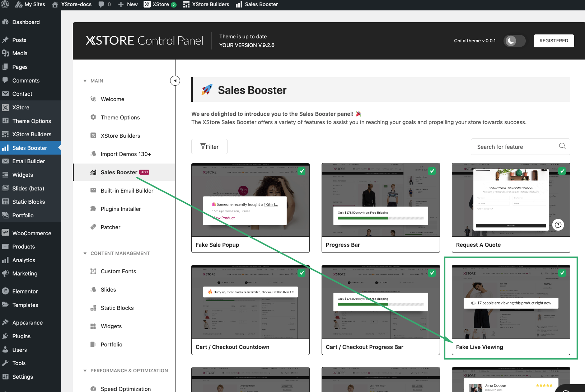The image size is (585, 392).
Task: Click the Comments icon in WordPress sidebar
Action: (x=5, y=80)
